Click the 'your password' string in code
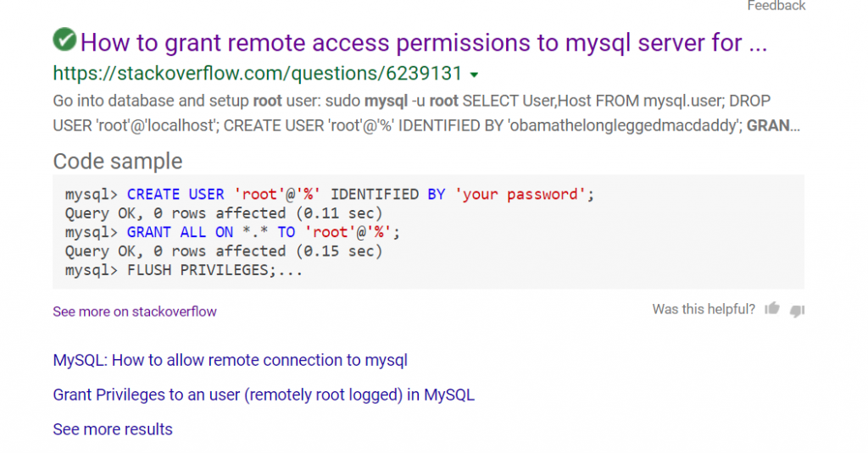 coord(520,195)
